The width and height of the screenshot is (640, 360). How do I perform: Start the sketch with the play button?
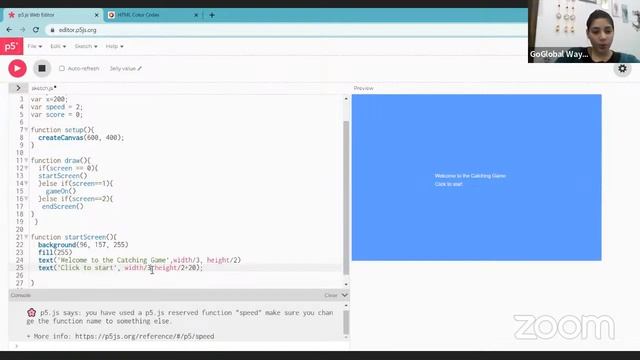(17, 69)
